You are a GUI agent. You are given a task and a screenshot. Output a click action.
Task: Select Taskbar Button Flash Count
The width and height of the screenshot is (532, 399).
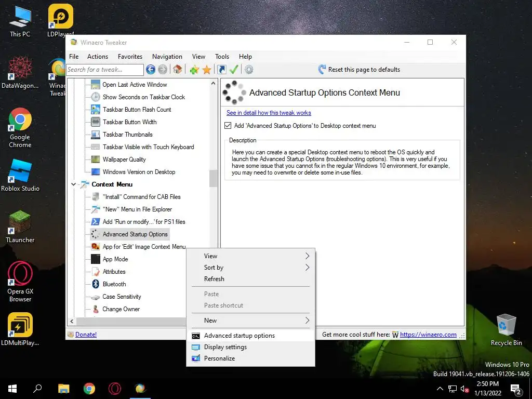pos(137,110)
